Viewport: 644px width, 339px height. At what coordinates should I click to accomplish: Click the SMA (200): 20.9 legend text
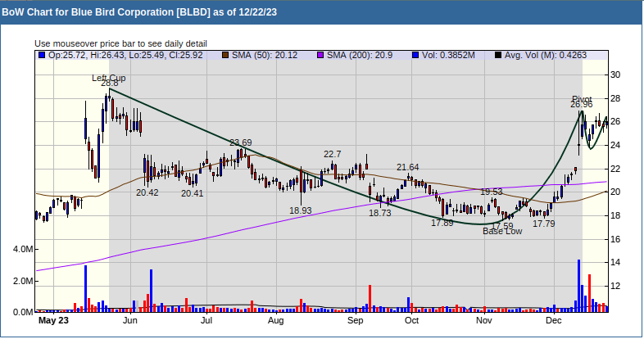360,55
